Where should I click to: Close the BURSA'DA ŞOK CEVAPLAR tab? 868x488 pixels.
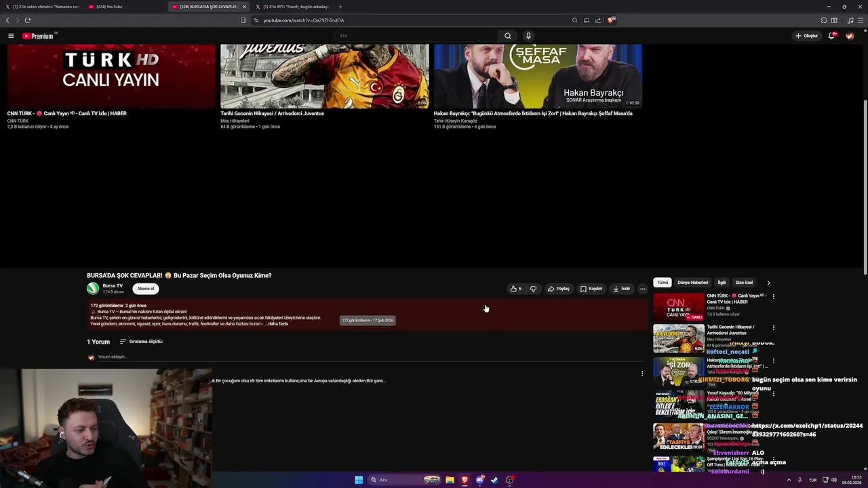(x=244, y=7)
